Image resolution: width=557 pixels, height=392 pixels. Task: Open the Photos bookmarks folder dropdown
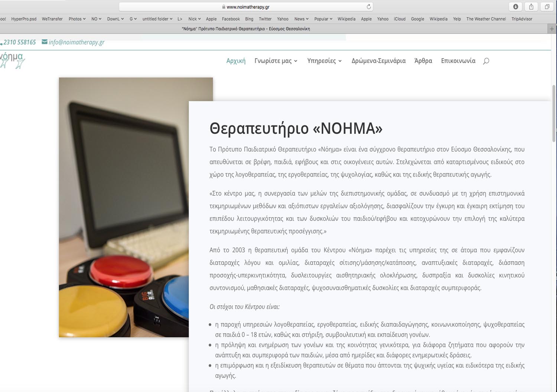[x=77, y=19]
